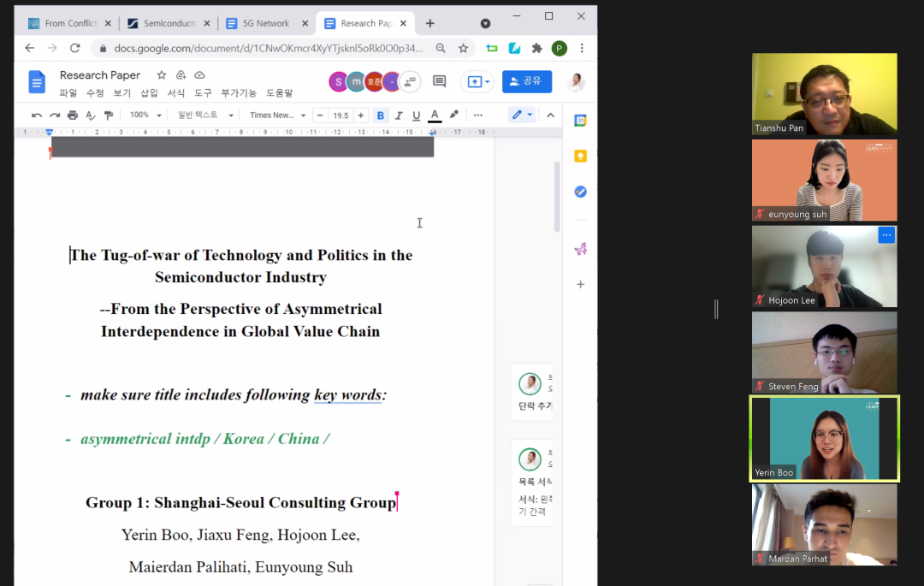Open the 수정 menu
Viewport: 924px width, 586px height.
[x=95, y=93]
